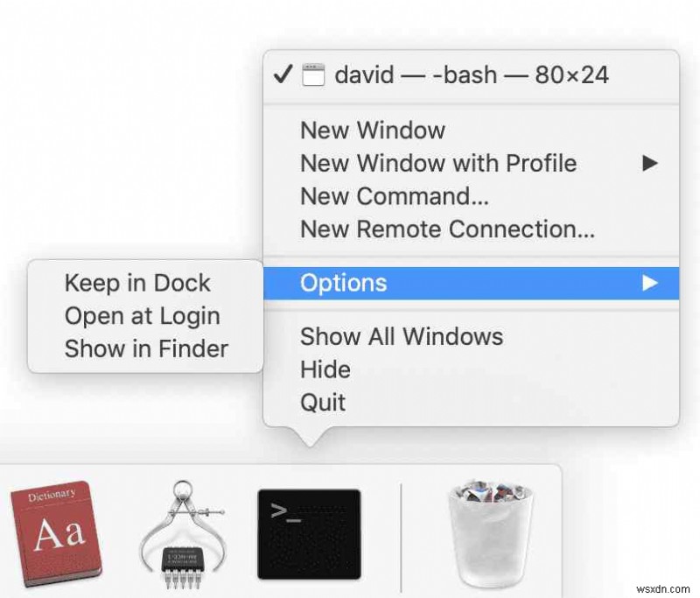Toggle Keep in Dock
This screenshot has height=598, width=700.
pyautogui.click(x=137, y=283)
